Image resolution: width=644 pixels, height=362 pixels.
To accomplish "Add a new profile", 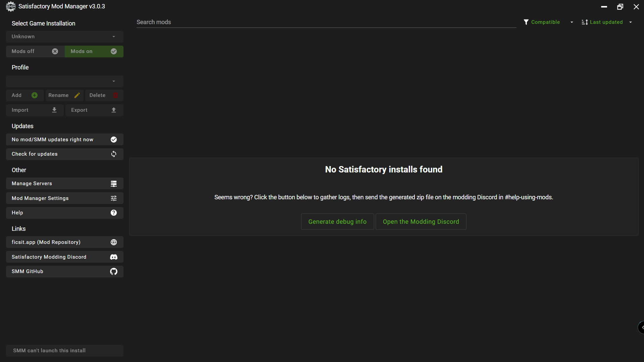I will coord(25,95).
